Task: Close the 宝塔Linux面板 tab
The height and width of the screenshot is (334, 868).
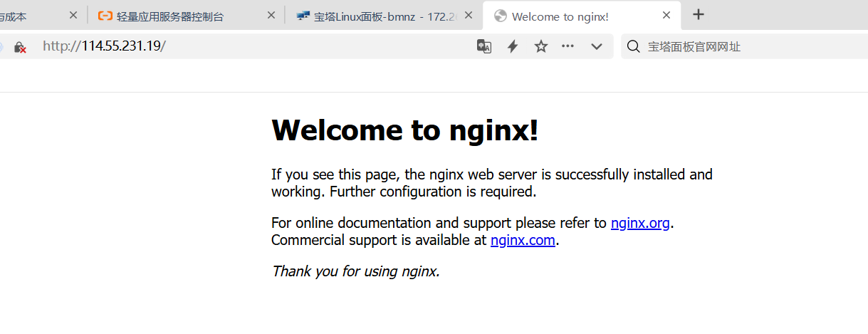Action: tap(469, 15)
